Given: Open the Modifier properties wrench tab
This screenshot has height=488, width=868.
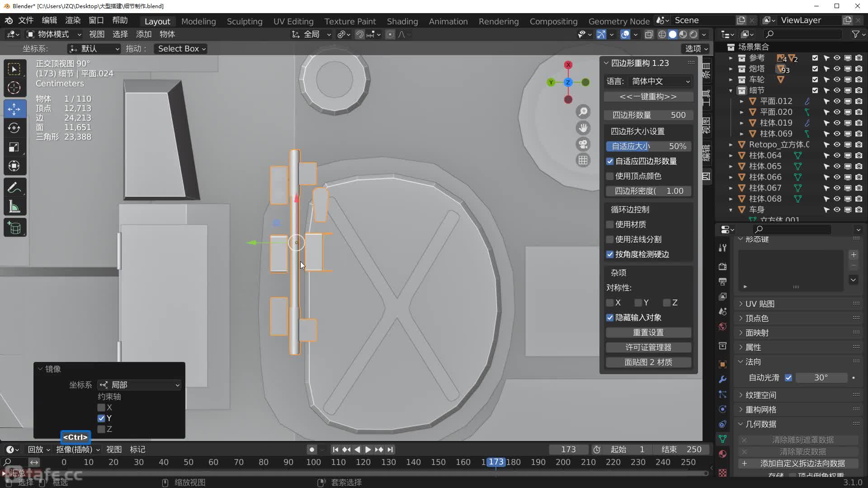Looking at the screenshot, I should tap(722, 380).
